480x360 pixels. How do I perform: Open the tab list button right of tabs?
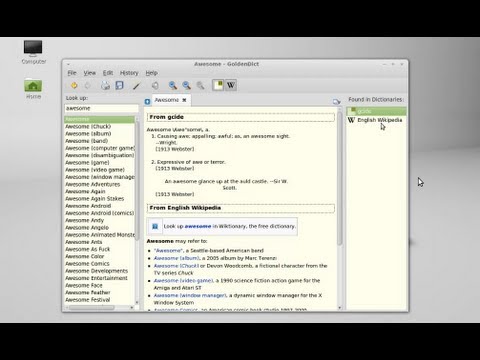(x=336, y=102)
